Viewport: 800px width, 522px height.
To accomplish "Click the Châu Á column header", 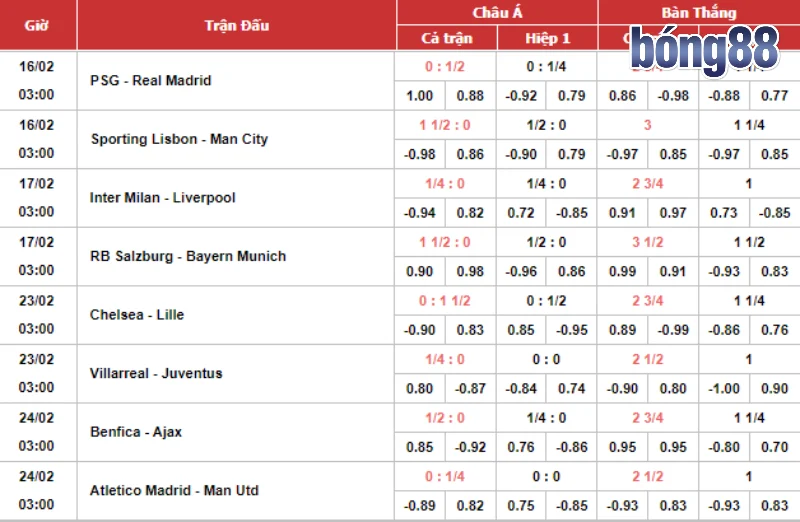I will [497, 12].
